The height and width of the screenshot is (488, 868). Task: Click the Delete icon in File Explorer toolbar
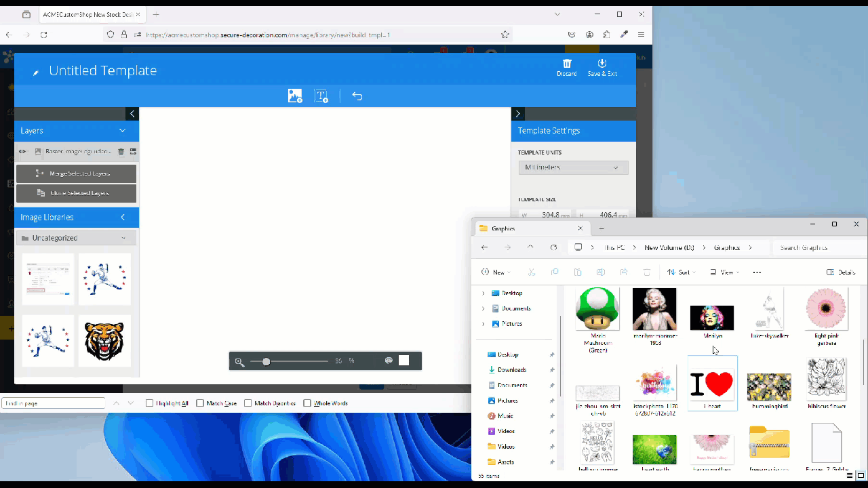pyautogui.click(x=647, y=272)
